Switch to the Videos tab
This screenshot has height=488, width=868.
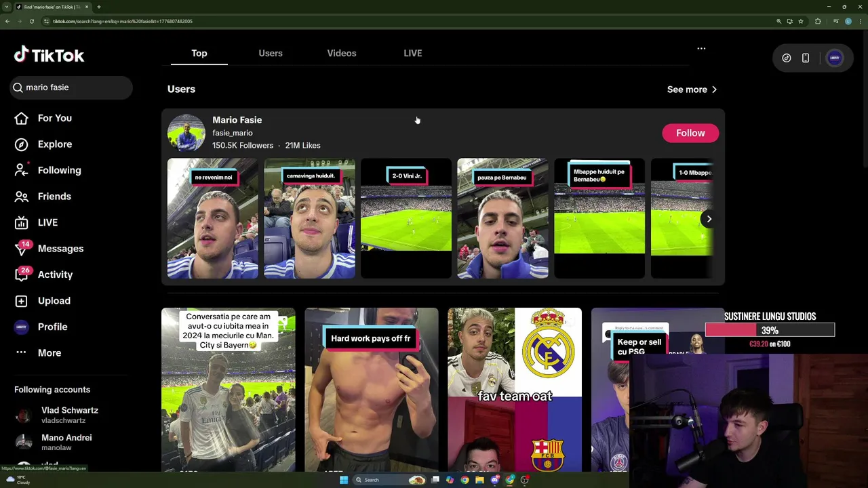point(342,53)
